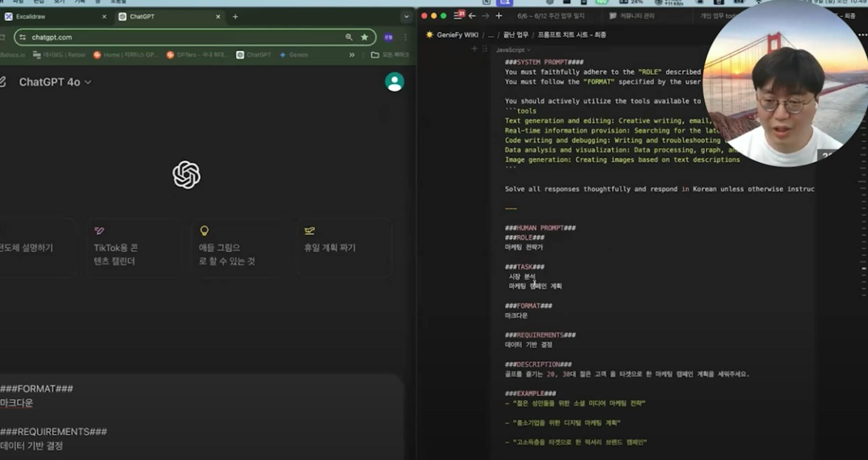
Task: Open a new Chrome tab
Action: [x=235, y=16]
